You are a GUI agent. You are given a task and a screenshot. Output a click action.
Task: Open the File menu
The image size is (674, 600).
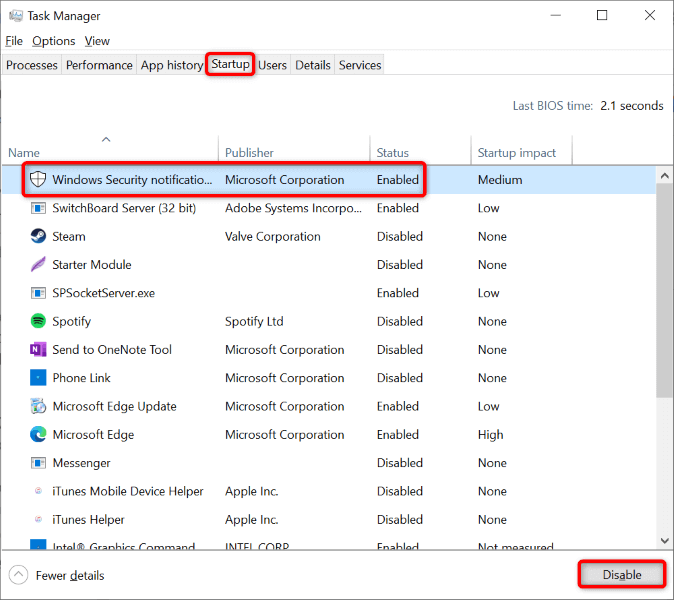[x=14, y=41]
